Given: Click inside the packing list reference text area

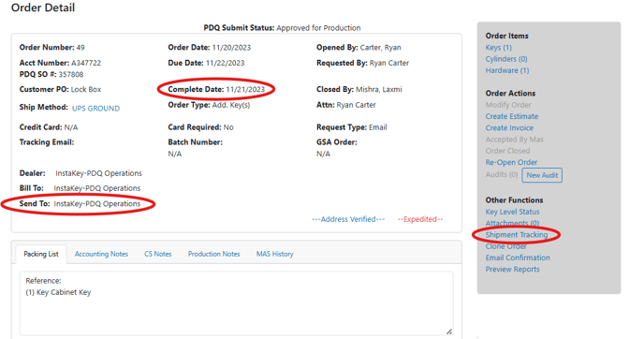Looking at the screenshot, I should 237,303.
